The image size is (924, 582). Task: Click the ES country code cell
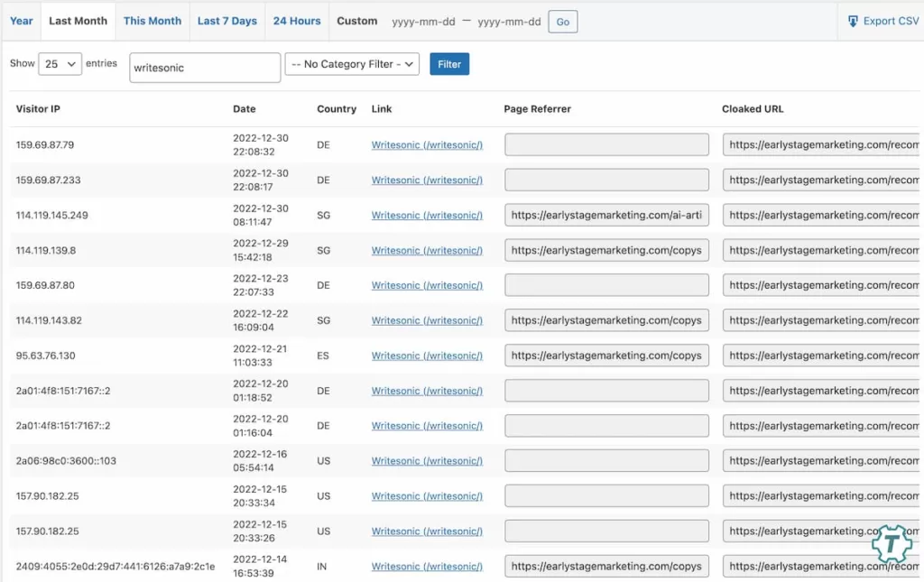click(x=323, y=356)
